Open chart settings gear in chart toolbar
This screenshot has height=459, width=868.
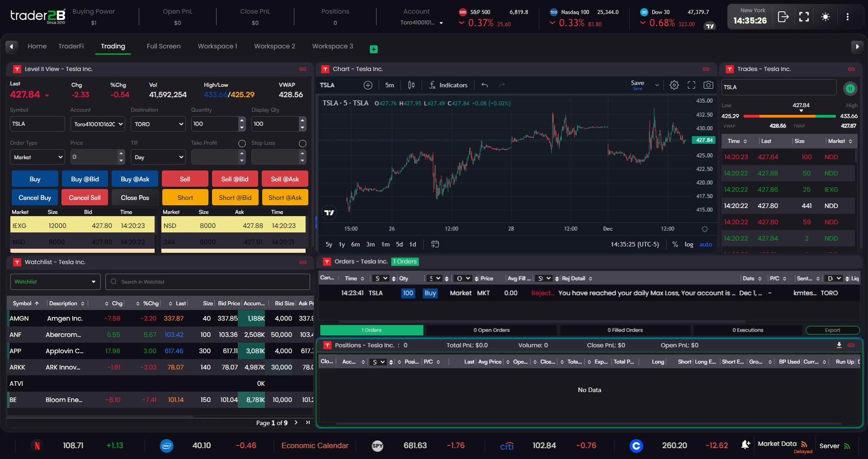pos(674,85)
